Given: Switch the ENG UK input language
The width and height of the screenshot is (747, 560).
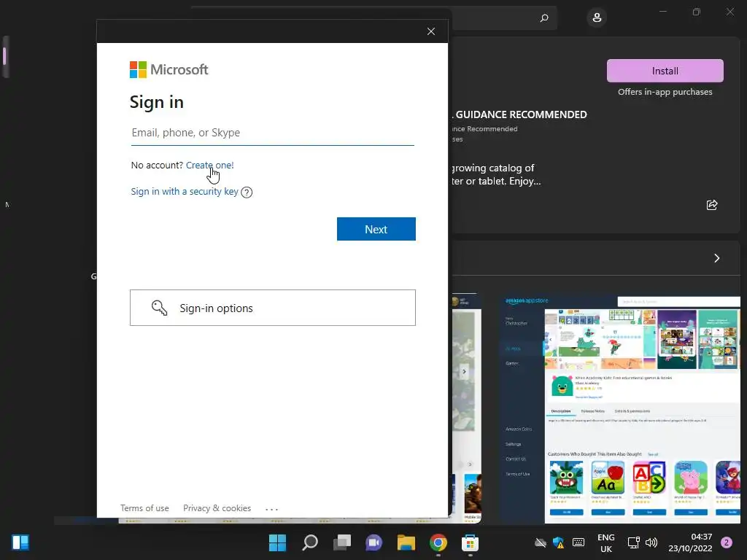Looking at the screenshot, I should (606, 542).
